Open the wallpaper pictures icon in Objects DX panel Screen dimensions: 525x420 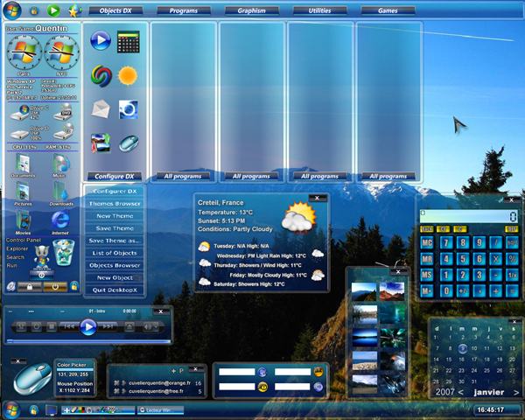(x=101, y=143)
